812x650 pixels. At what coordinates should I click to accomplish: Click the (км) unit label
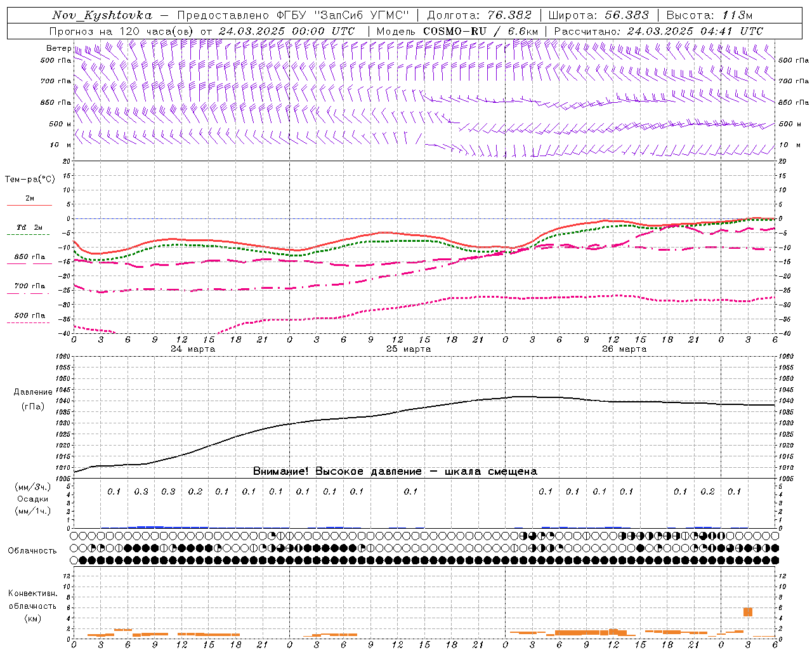click(32, 618)
